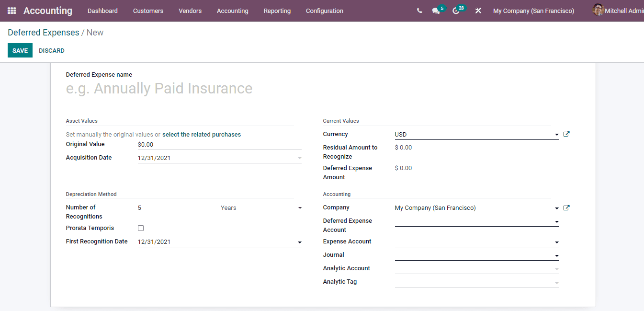Viewport: 644px width, 311px height.
Task: Click the SAVE button
Action: pos(20,50)
